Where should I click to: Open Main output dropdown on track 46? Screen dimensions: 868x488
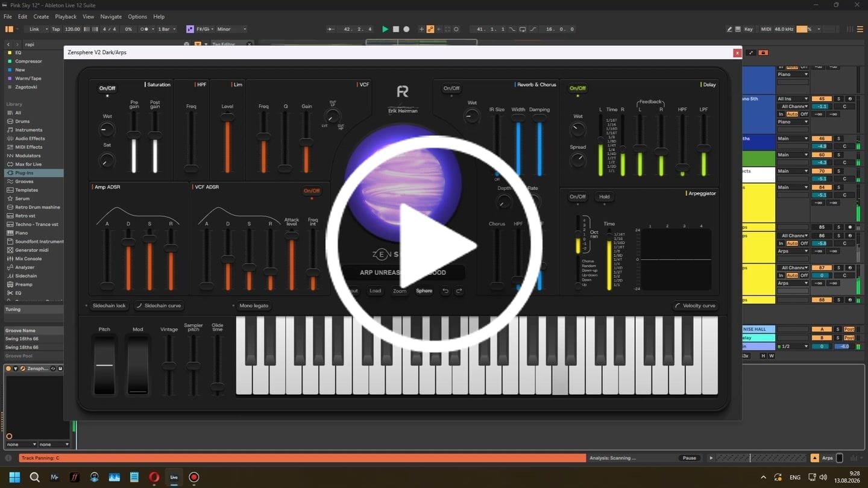point(793,139)
